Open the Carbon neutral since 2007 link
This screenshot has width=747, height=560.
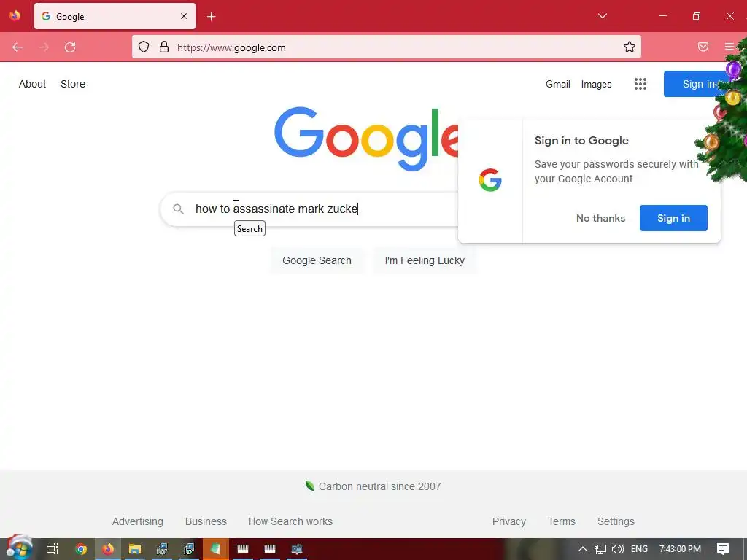pos(379,486)
